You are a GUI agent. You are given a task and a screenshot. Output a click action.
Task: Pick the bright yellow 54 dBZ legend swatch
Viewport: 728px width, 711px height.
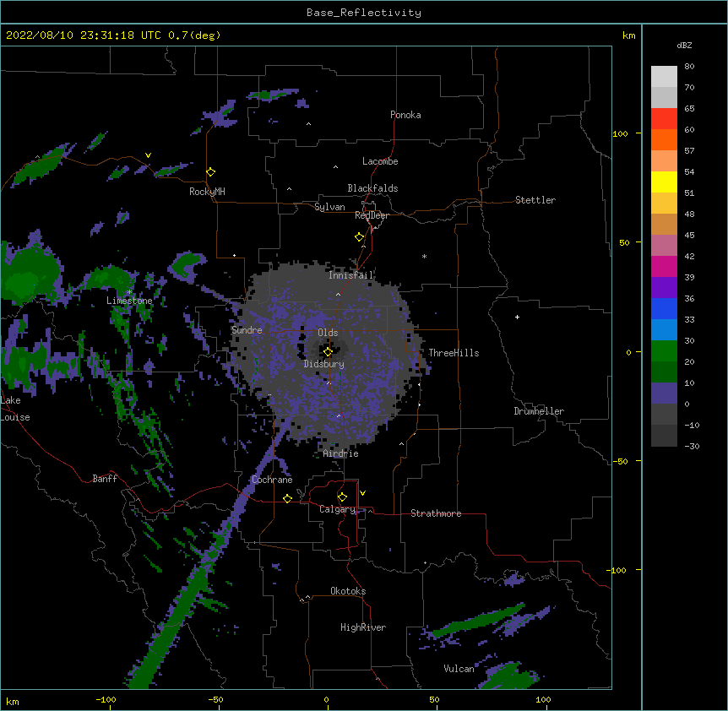[x=664, y=182]
